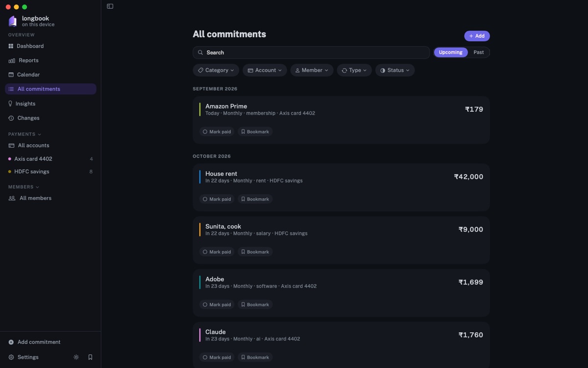Viewport: 588px width, 368px height.
Task: Click the All members people icon
Action: 12,198
